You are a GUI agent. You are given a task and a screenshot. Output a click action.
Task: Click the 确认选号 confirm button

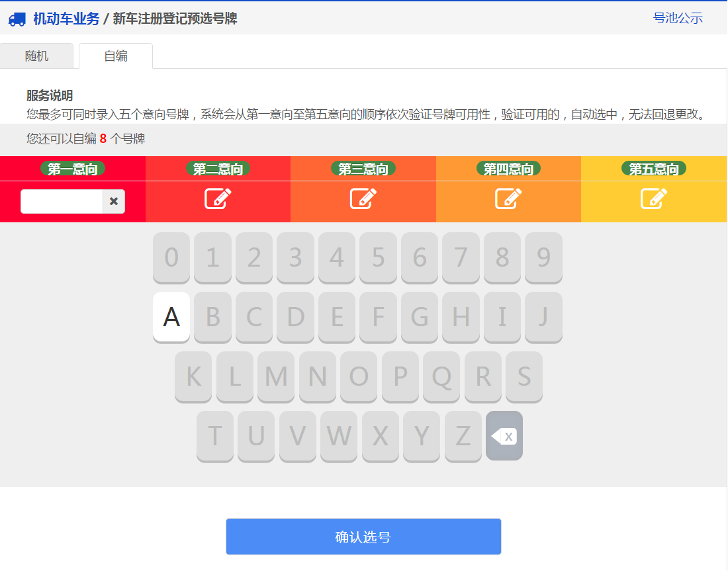click(x=363, y=537)
